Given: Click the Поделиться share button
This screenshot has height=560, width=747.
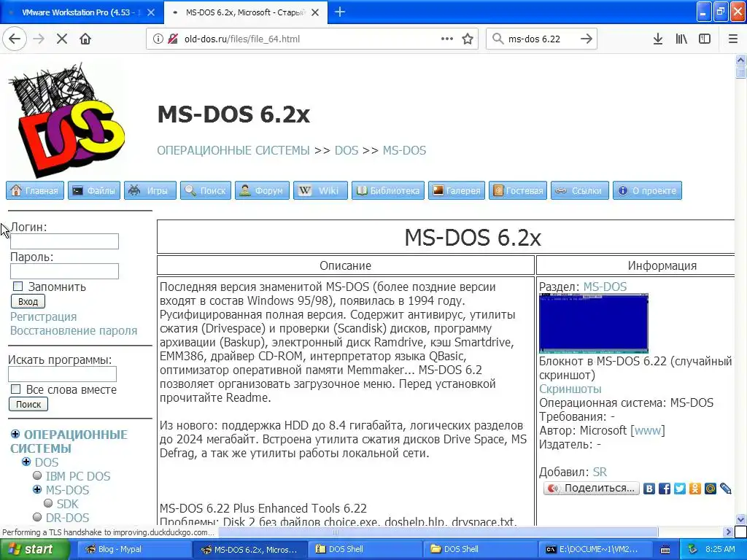Looking at the screenshot, I should tap(592, 488).
